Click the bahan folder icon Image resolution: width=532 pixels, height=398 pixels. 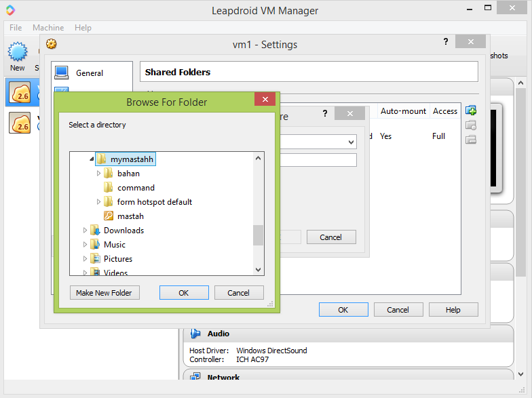tap(109, 174)
